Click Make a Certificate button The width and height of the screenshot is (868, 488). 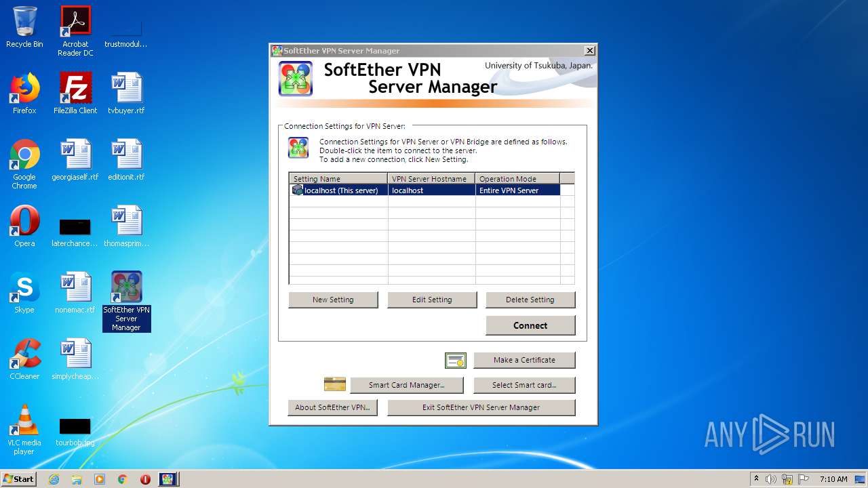(524, 360)
